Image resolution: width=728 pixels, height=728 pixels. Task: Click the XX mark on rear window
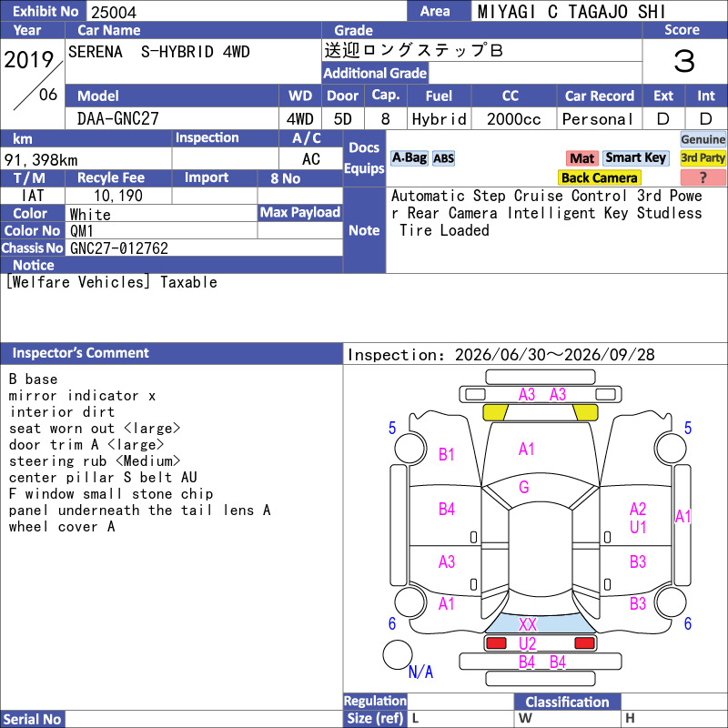click(x=528, y=624)
